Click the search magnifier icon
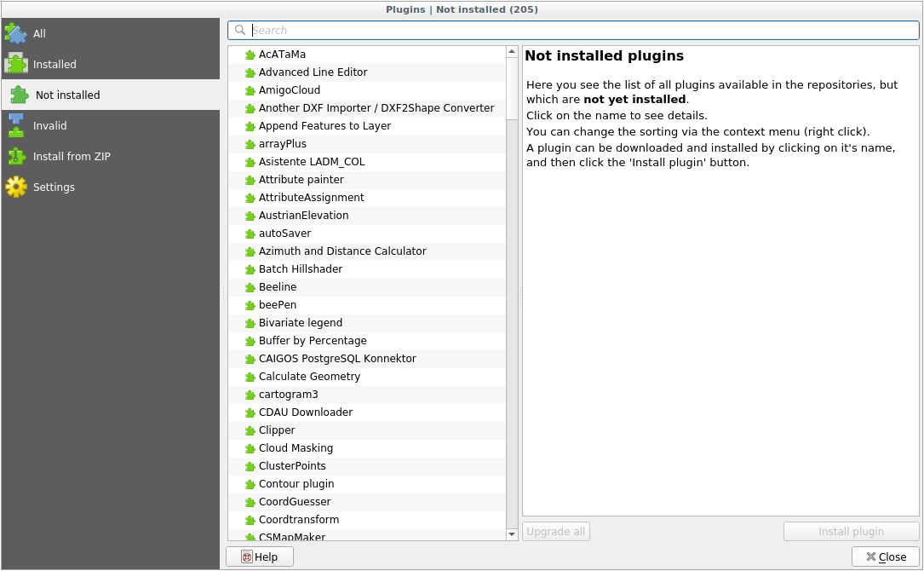Viewport: 924px width, 571px height. (x=239, y=30)
